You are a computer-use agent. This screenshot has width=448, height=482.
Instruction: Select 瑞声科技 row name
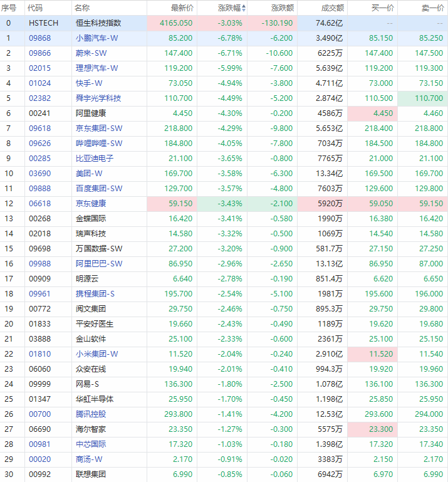pos(91,234)
